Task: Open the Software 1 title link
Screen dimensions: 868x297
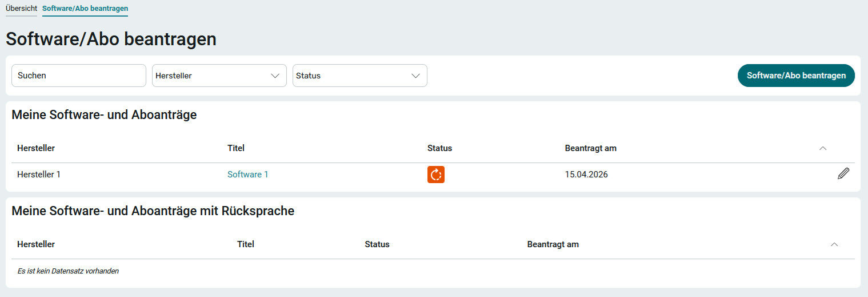Action: click(247, 175)
